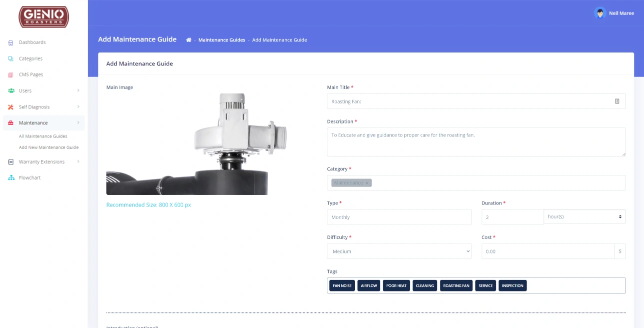The image size is (644, 328).
Task: Click the Maintenance toolbox icon
Action: [x=11, y=123]
